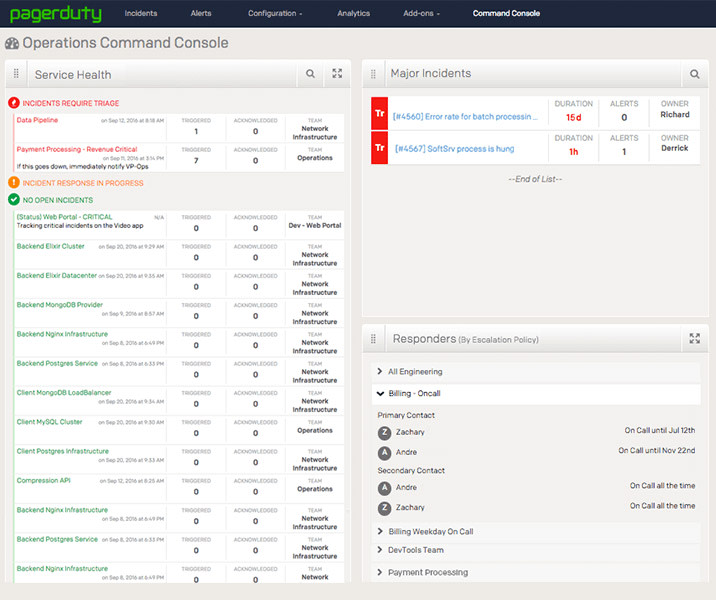Image resolution: width=716 pixels, height=600 pixels.
Task: Click the orange Incident Response In Progress icon
Action: (14, 183)
